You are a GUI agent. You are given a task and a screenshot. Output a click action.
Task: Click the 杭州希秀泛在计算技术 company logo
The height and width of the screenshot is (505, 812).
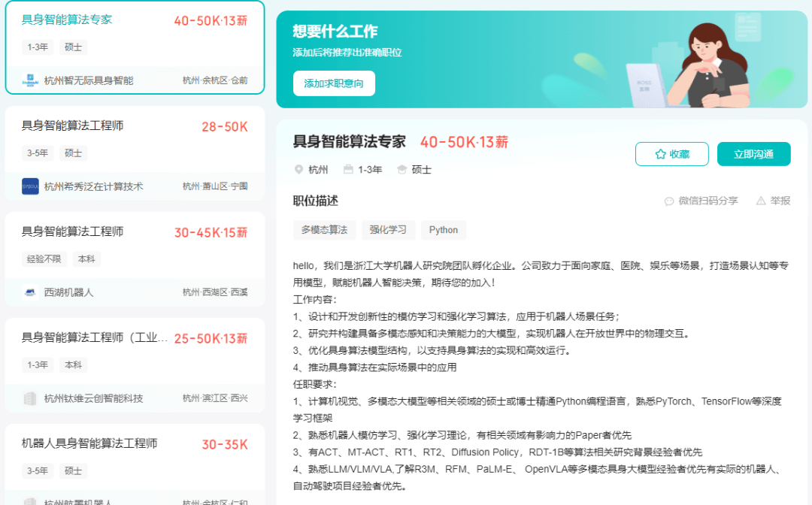coord(30,186)
